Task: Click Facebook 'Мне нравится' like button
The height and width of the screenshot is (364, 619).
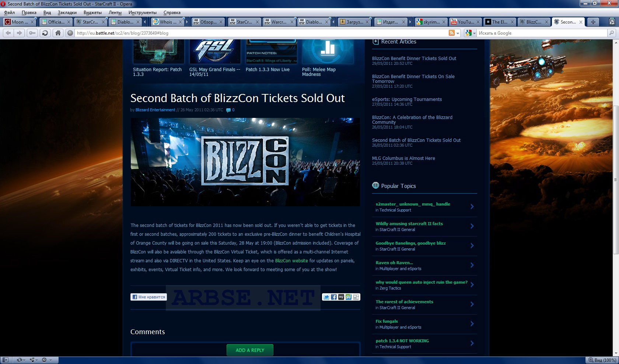Action: click(x=148, y=297)
